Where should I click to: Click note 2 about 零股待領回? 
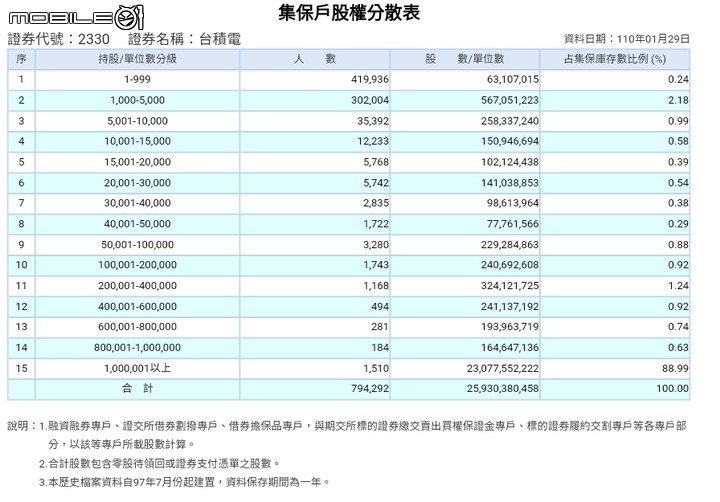pos(159,463)
